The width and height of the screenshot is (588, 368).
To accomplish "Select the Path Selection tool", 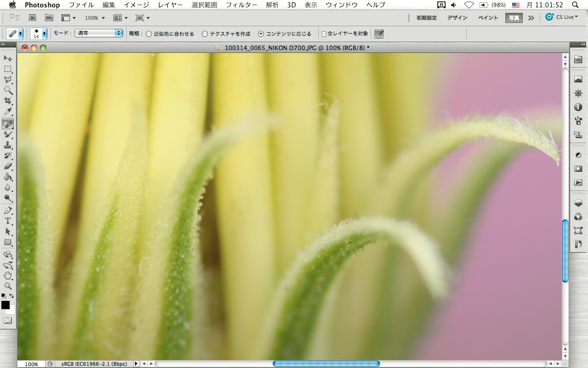I will (8, 231).
